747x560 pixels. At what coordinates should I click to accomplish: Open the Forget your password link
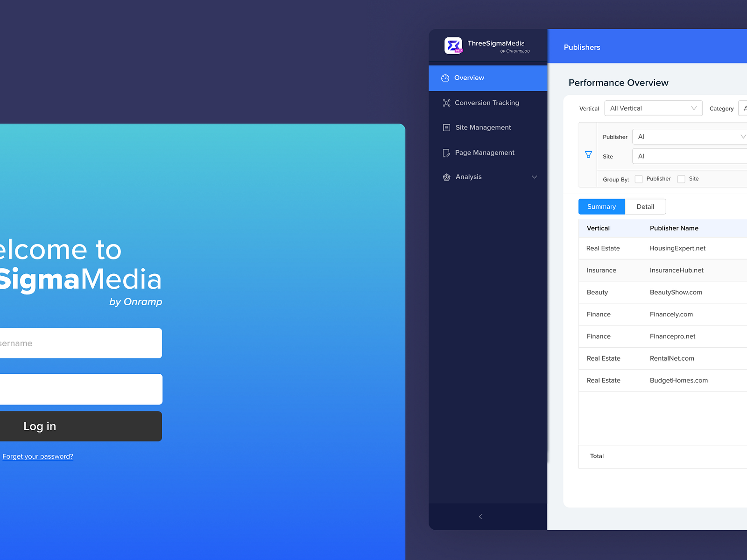[x=37, y=456]
